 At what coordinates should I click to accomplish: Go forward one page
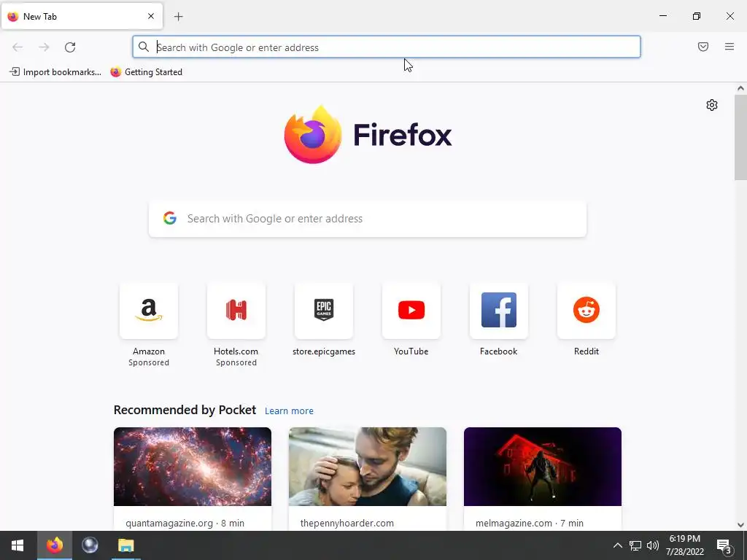point(44,47)
